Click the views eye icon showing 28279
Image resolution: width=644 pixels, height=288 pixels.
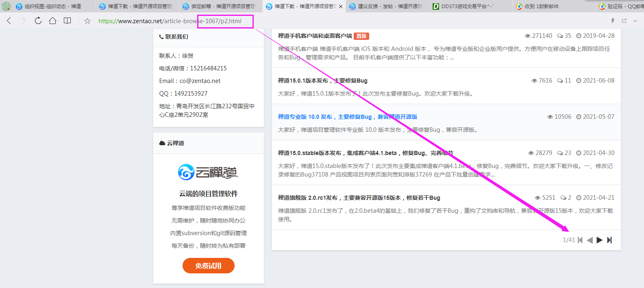pyautogui.click(x=531, y=153)
